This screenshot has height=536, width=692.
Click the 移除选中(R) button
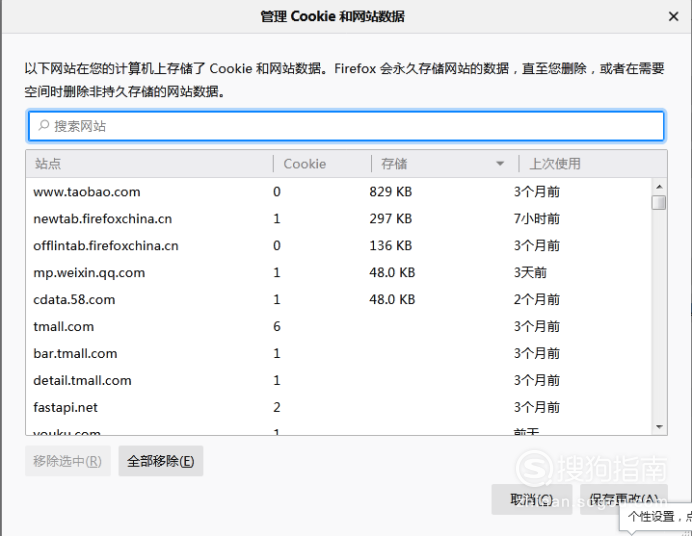(68, 461)
